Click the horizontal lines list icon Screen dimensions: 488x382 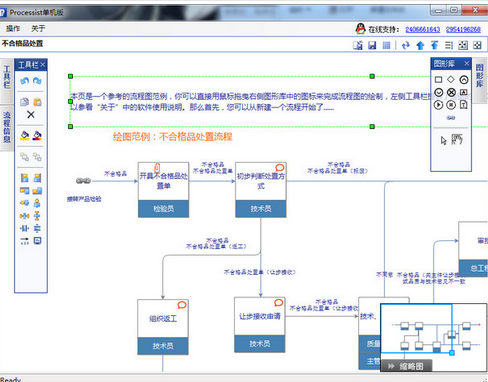(x=449, y=45)
